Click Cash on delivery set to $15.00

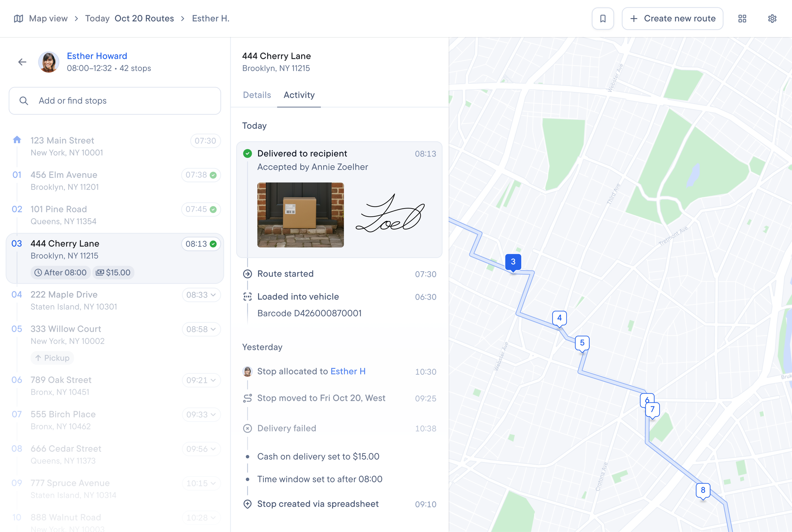(318, 456)
